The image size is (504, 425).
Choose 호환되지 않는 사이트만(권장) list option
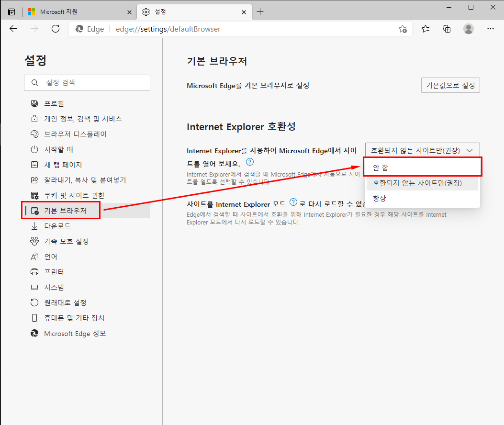click(x=422, y=183)
